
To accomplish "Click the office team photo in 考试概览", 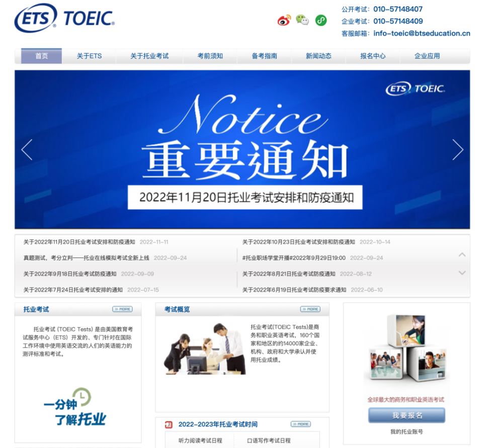I will tap(205, 348).
